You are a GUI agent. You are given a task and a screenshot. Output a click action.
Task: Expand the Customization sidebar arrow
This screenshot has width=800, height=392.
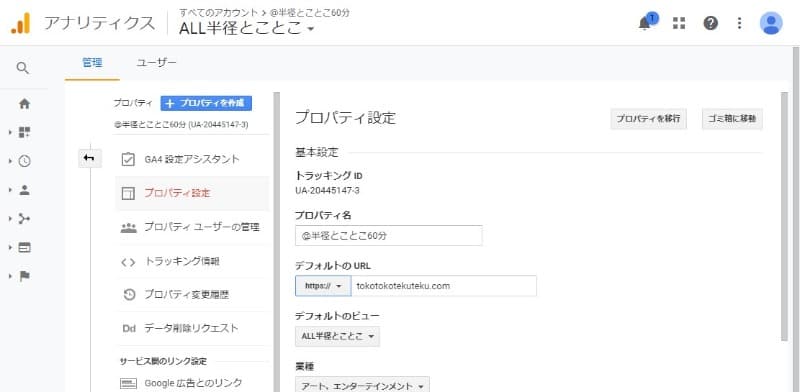10,133
